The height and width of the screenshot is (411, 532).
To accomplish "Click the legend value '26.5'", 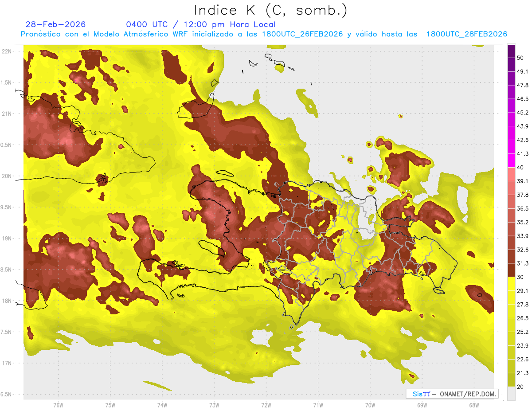I will point(523,318).
